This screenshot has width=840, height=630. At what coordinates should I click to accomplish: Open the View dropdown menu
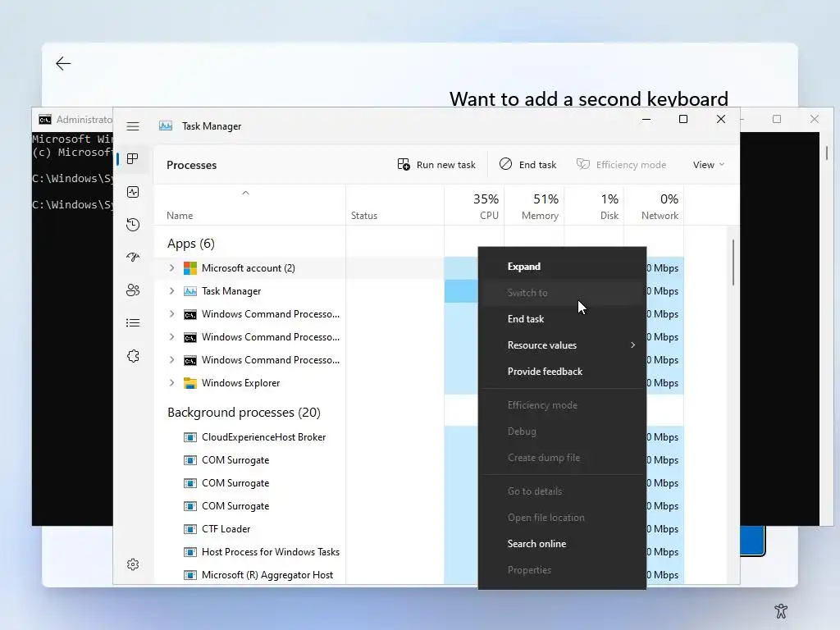tap(708, 164)
